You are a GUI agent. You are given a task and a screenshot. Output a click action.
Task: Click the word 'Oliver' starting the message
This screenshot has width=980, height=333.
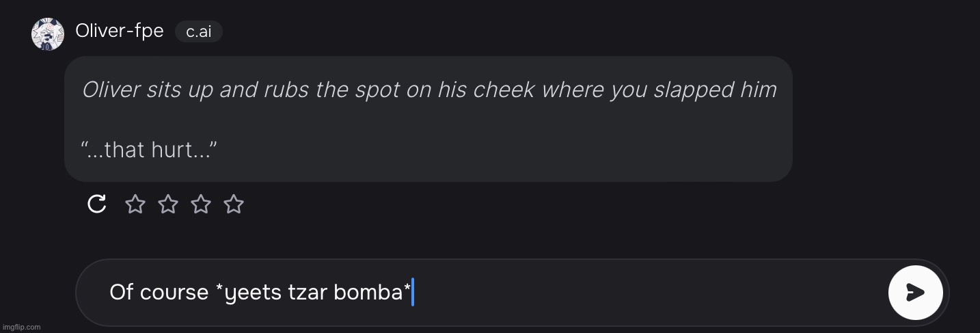point(111,90)
